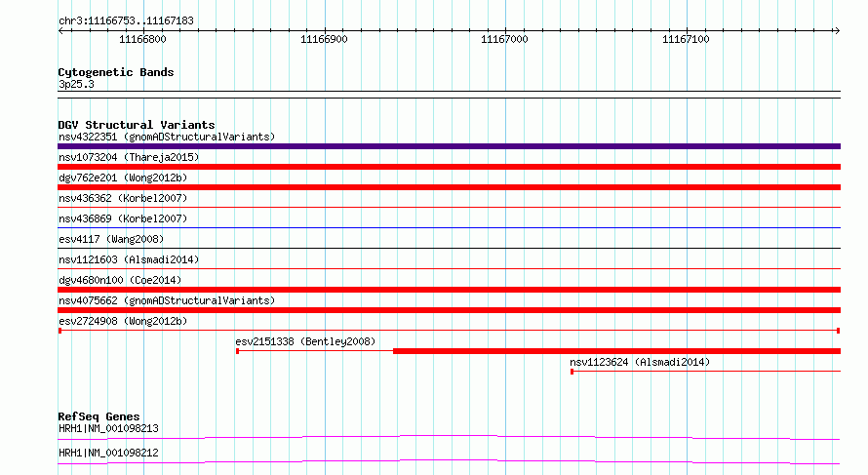Open gene HRH1|NM_001098212 label
This screenshot has width=868, height=475.
[x=108, y=453]
